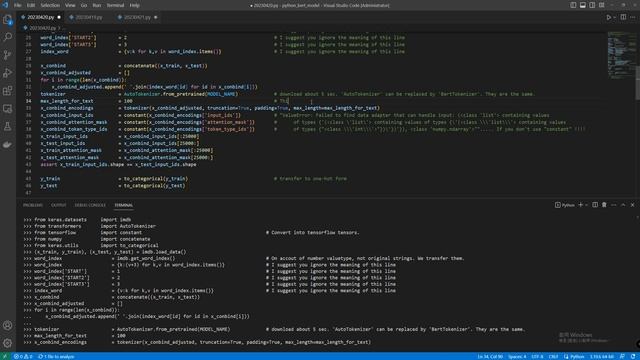
Task: Toggle the primary side bar layout icon
Action: pos(573,5)
